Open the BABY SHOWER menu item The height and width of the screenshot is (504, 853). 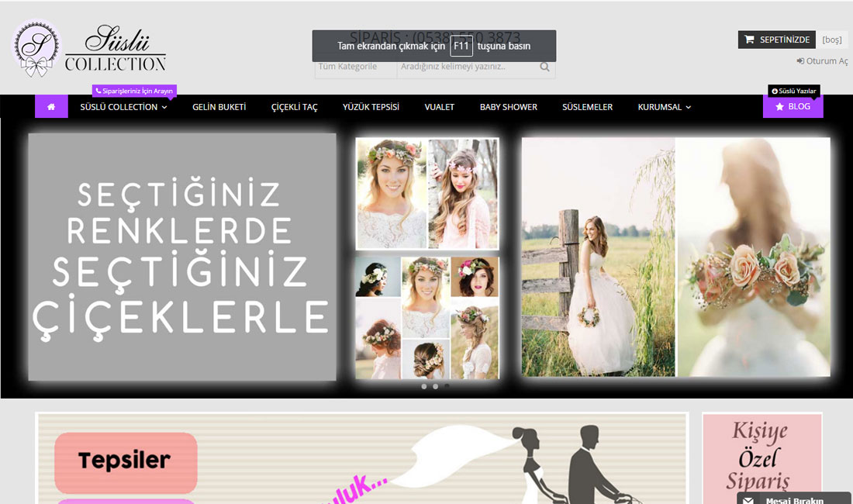[x=509, y=107]
